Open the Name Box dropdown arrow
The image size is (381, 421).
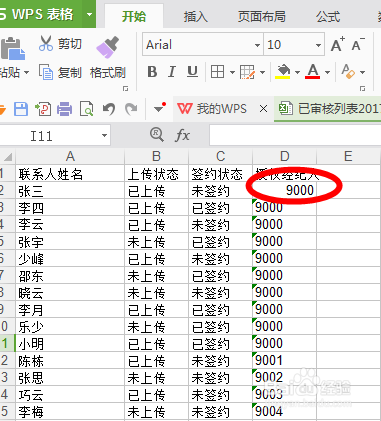tap(104, 135)
